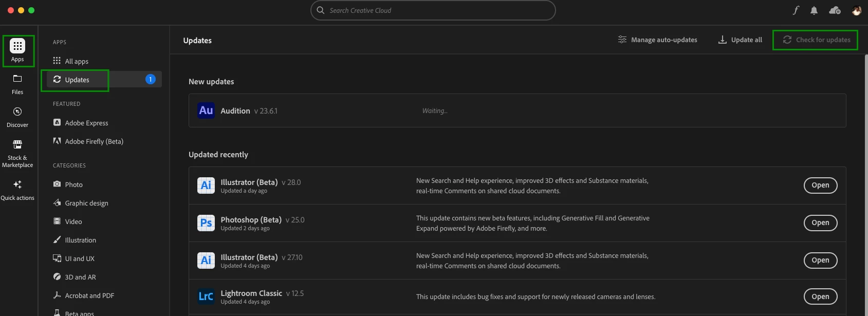This screenshot has width=868, height=316.
Task: Click the 3D and AR sphere icon
Action: 57,276
